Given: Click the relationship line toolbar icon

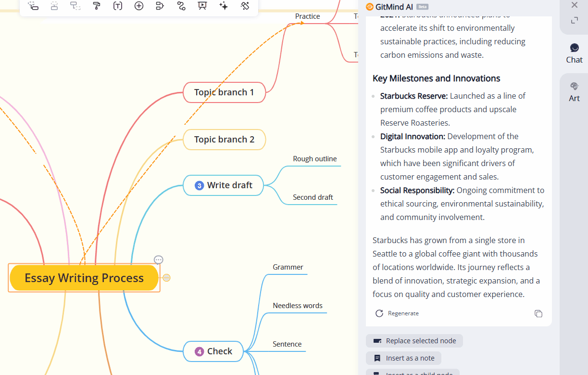Looking at the screenshot, I should click(x=181, y=6).
